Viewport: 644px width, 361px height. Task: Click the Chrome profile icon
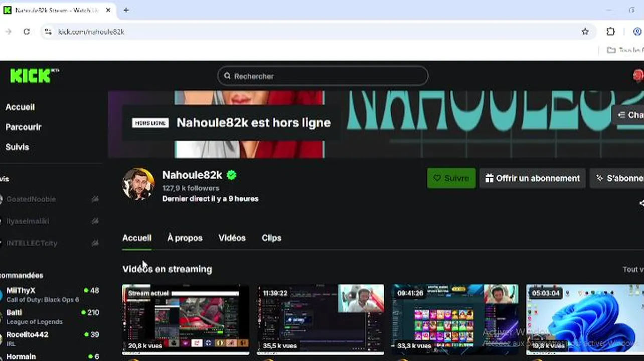tap(638, 32)
